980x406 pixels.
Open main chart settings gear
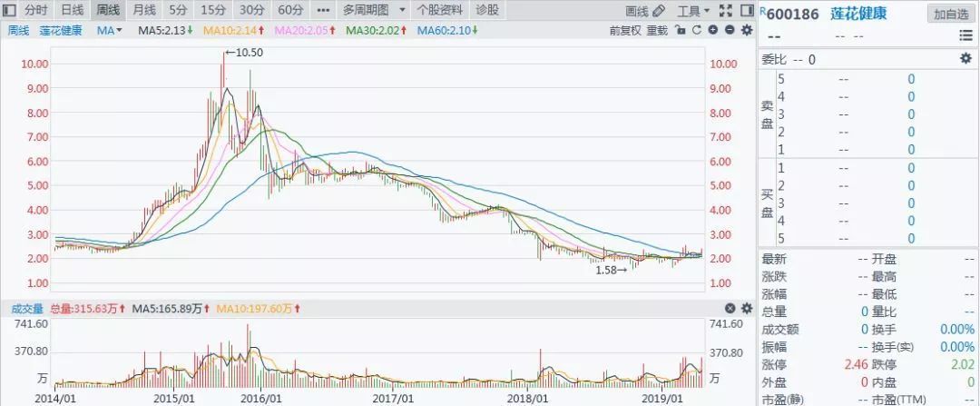coord(746,30)
